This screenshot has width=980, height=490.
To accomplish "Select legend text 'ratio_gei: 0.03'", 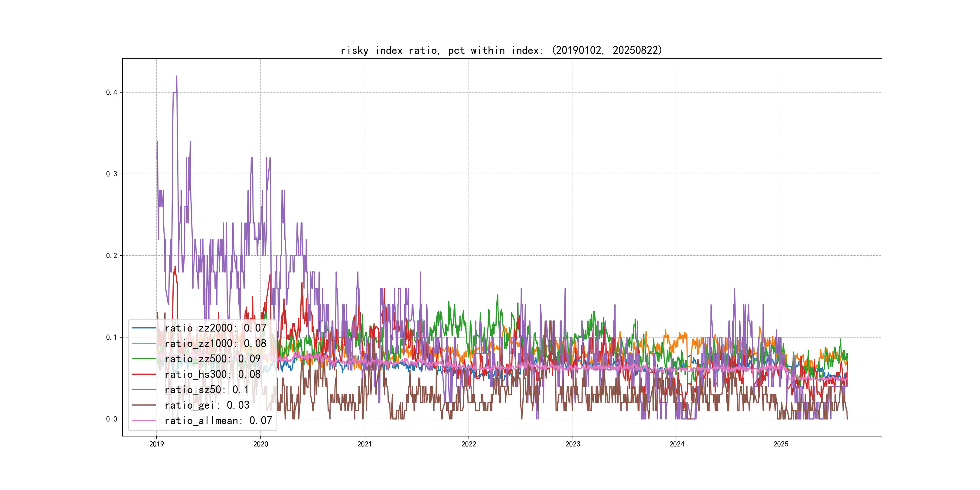I will (x=207, y=405).
